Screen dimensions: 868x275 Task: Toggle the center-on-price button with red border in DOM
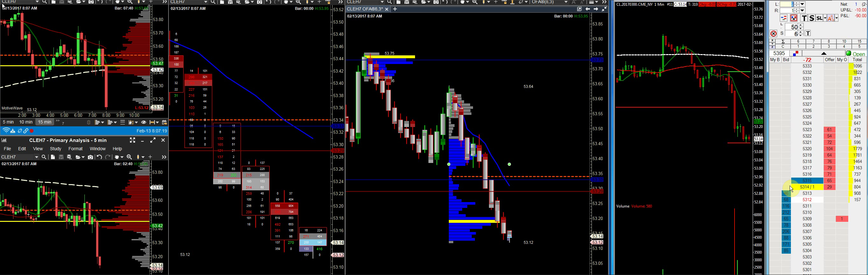(794, 18)
